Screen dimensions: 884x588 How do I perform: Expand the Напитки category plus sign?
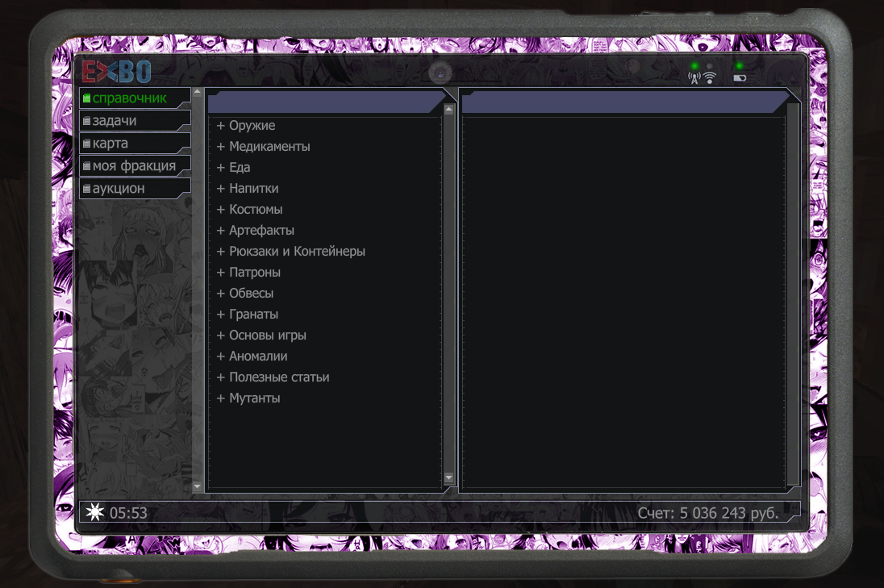(220, 188)
